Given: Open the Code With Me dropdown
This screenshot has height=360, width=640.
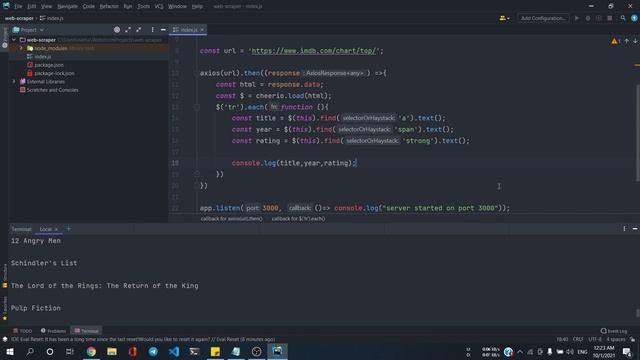Looking at the screenshot, I should pyautogui.click(x=504, y=18).
